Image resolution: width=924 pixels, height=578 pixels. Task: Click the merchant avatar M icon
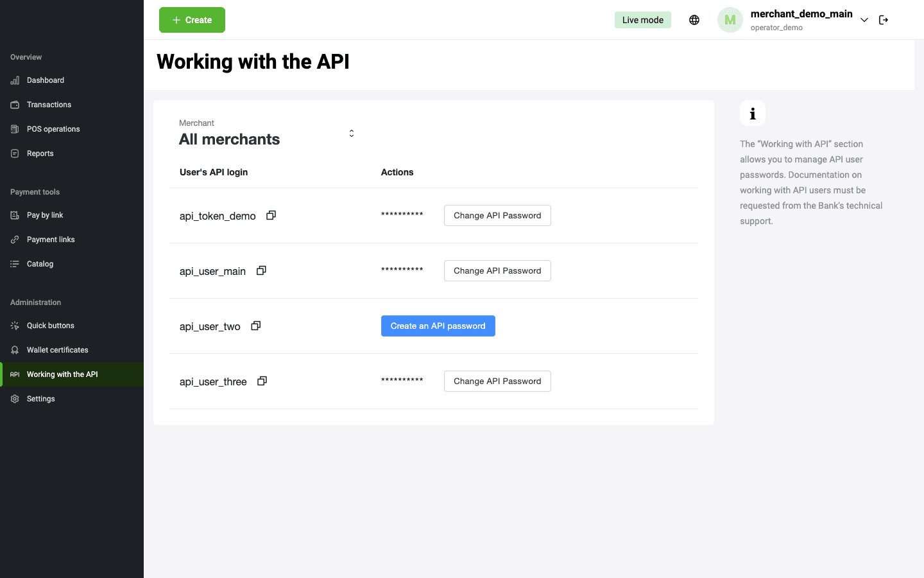point(730,20)
